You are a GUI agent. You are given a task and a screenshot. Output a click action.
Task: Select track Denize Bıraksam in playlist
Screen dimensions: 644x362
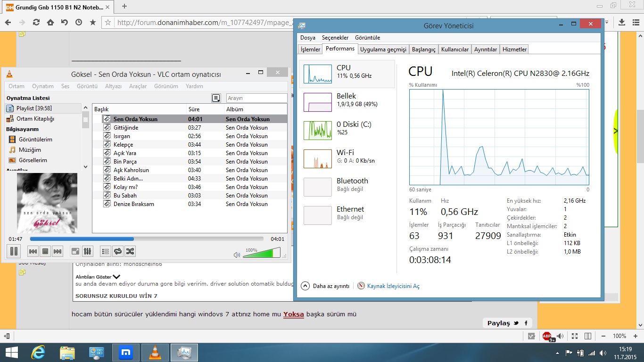[x=190, y=204]
